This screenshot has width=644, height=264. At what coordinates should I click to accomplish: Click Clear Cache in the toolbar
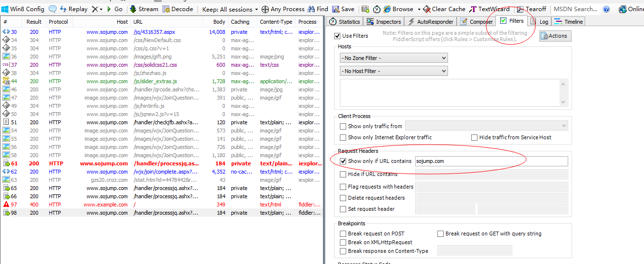444,9
